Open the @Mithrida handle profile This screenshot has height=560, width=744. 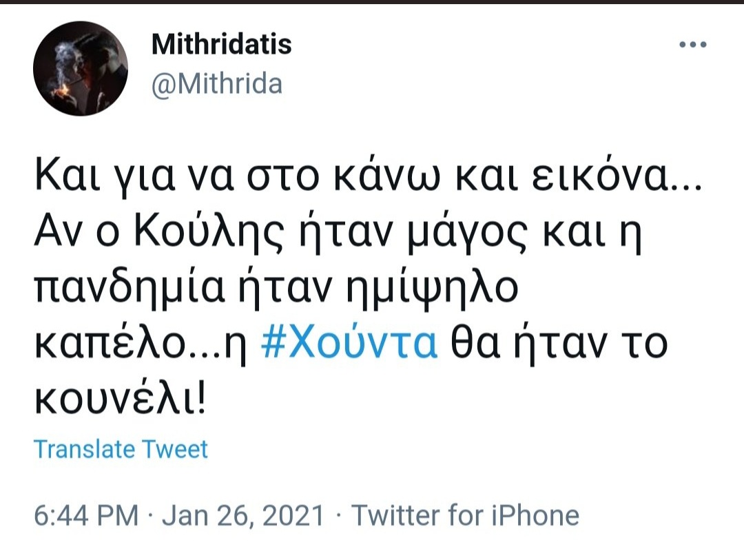tap(217, 84)
